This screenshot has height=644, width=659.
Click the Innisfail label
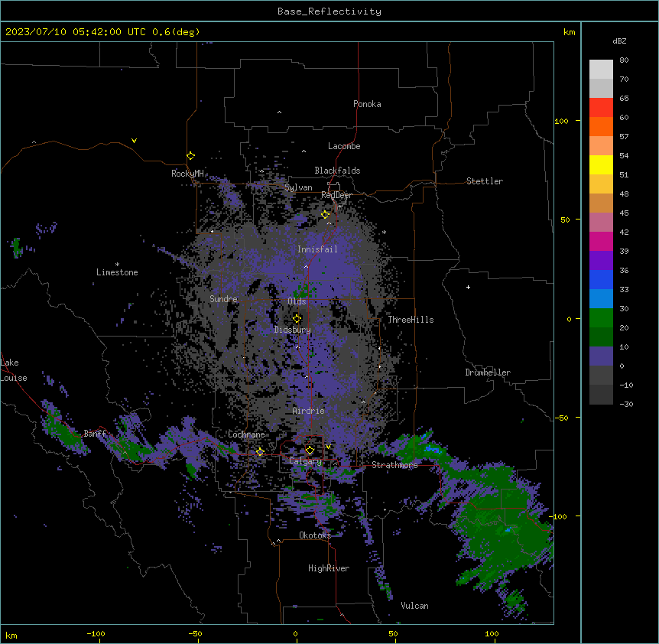[317, 249]
